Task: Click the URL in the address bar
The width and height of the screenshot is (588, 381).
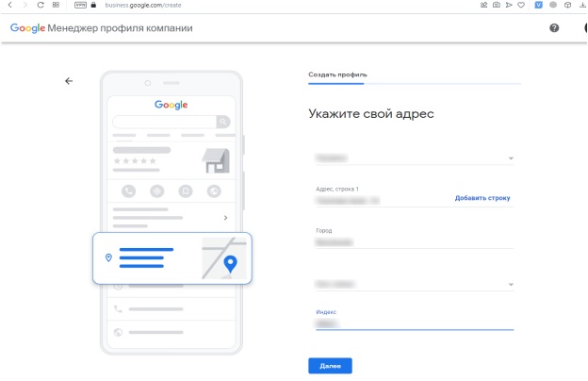Action: click(x=143, y=5)
